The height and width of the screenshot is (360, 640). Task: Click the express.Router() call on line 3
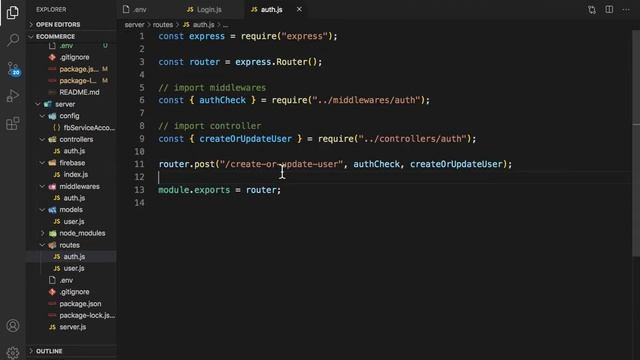[x=278, y=62]
